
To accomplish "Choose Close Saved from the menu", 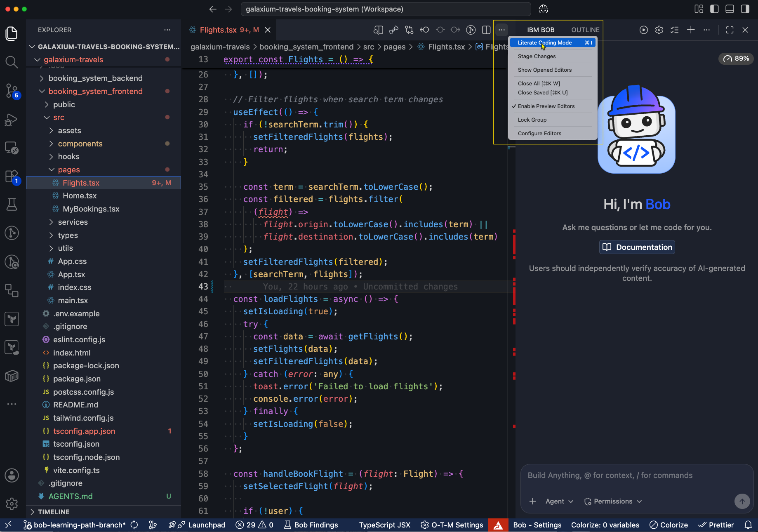I will point(553,93).
